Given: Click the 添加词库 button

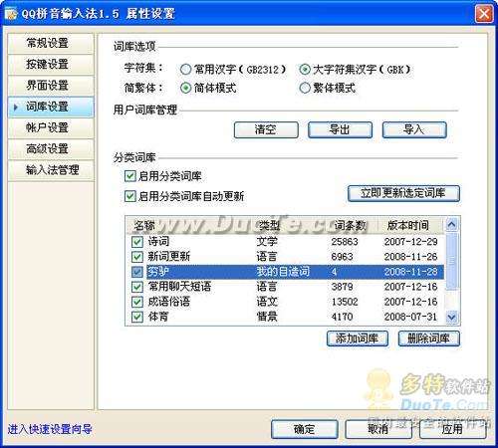Looking at the screenshot, I should point(358,338).
